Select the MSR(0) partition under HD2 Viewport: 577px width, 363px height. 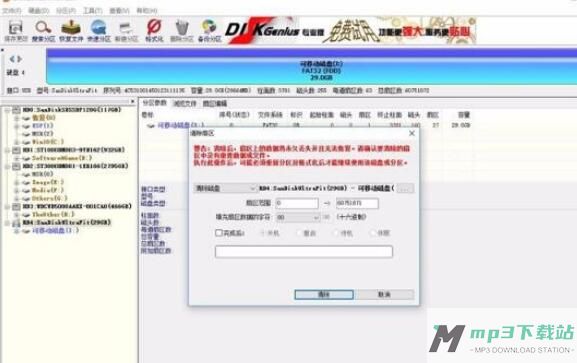click(43, 174)
